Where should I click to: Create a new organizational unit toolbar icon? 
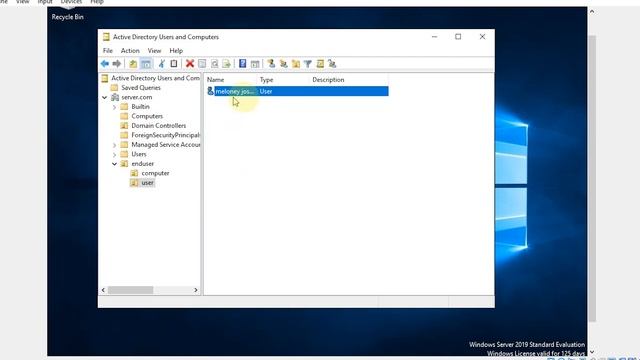[296, 64]
